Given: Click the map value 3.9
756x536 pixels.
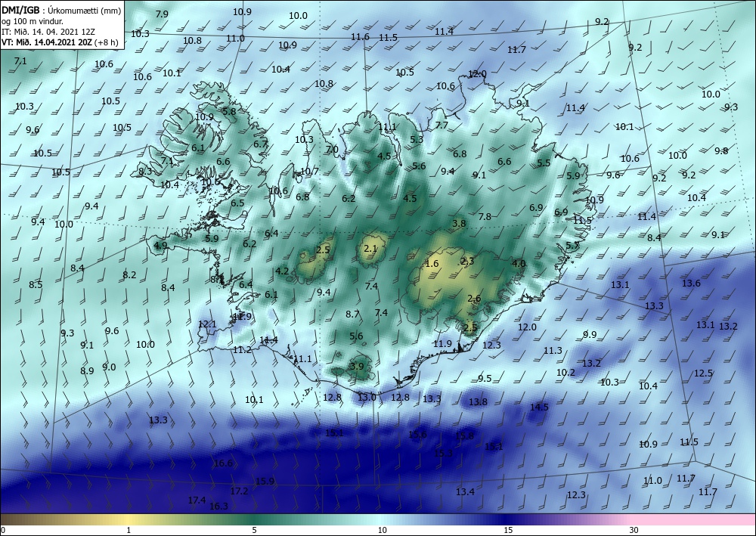Looking at the screenshot, I should (x=357, y=367).
